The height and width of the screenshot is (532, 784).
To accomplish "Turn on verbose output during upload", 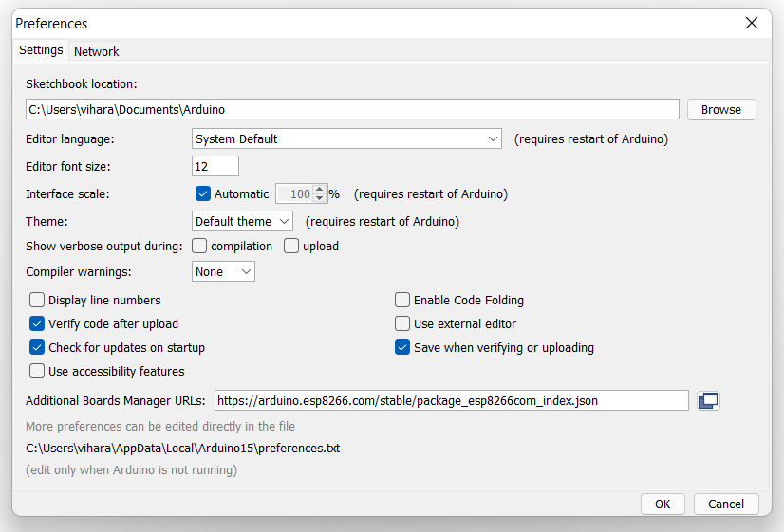I will 291,246.
